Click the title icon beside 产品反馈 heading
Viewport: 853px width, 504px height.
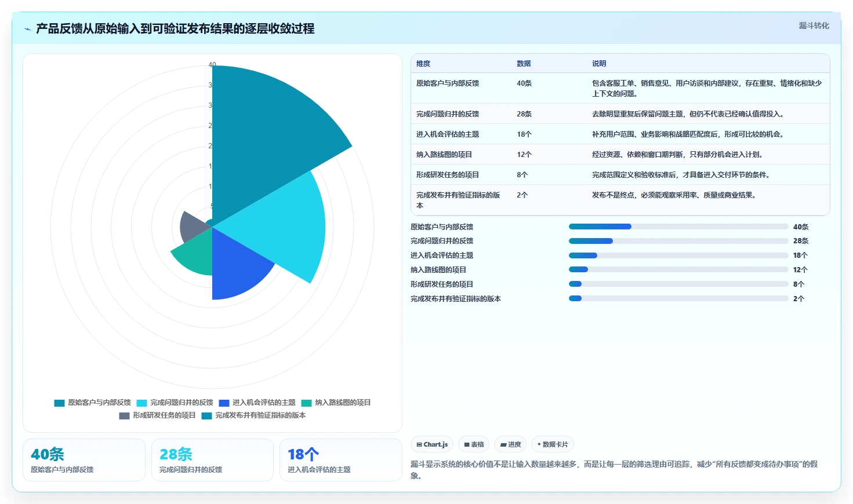27,29
